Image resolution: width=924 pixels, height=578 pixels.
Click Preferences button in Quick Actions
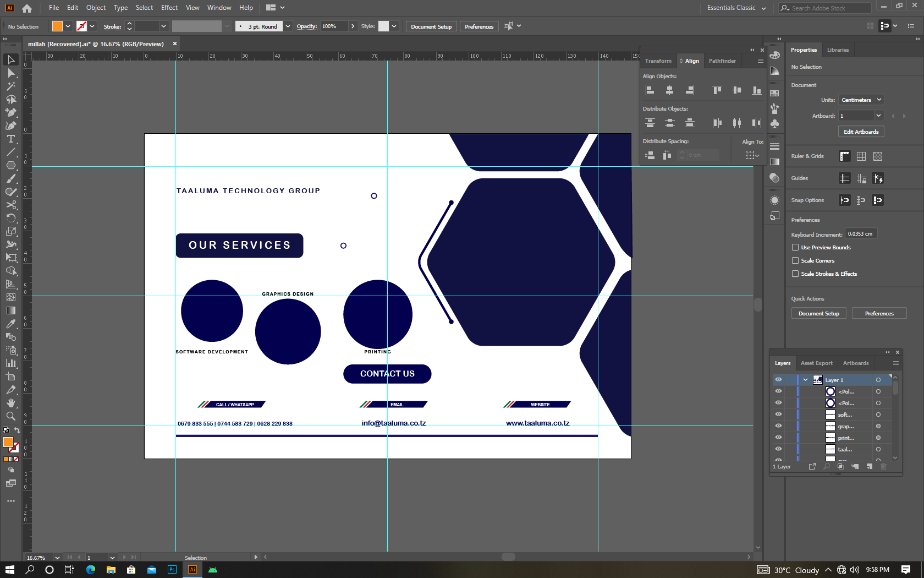coord(879,314)
